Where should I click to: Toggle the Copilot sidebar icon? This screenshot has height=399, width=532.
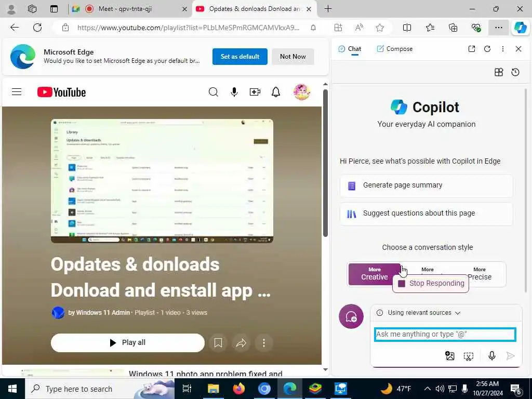coord(521,28)
